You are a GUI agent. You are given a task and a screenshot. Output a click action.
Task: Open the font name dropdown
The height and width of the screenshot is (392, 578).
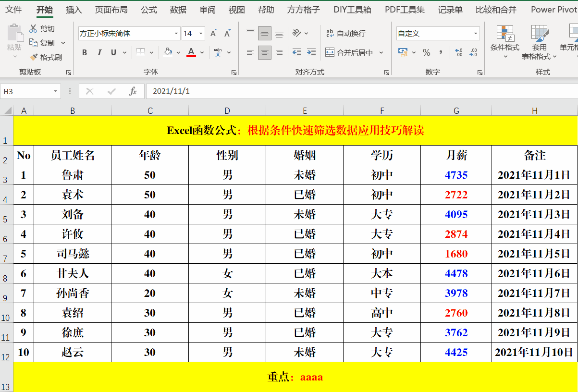(176, 33)
